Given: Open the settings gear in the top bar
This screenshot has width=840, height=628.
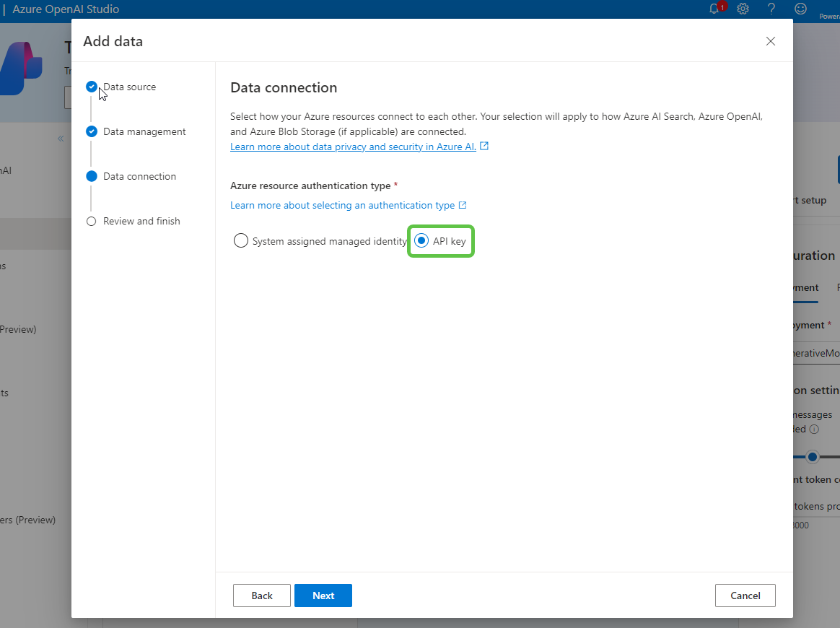Looking at the screenshot, I should coord(743,9).
